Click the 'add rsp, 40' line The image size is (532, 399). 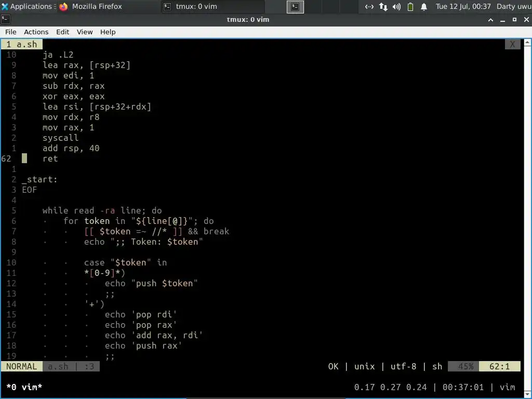pos(71,148)
